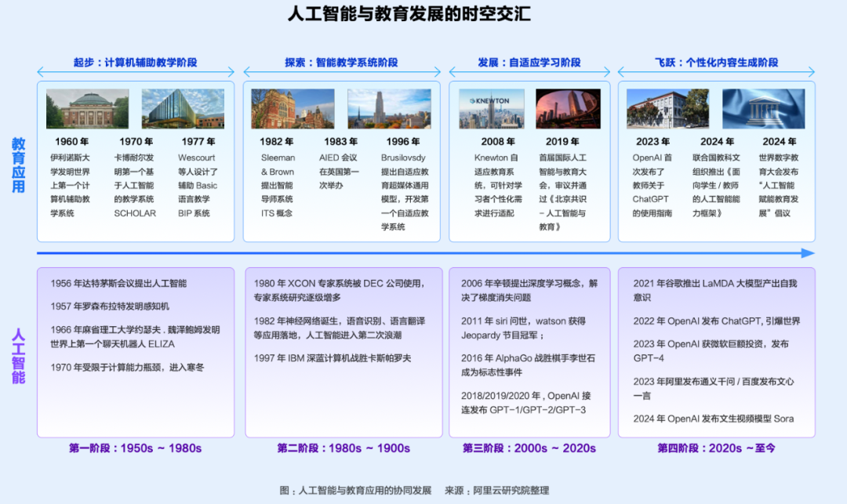Click the 世界数字教育大会 倡议 description
The height and width of the screenshot is (504, 847).
779,186
